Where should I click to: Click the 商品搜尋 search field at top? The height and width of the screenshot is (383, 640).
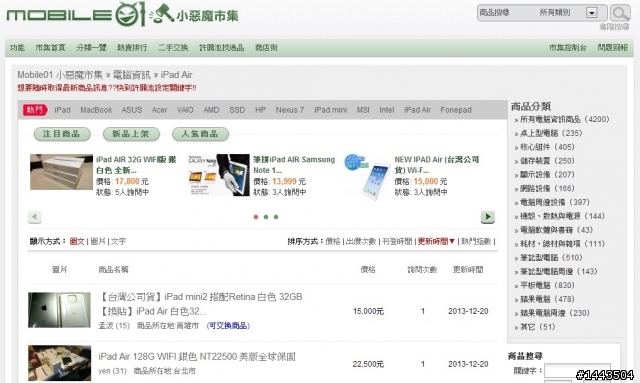506,13
